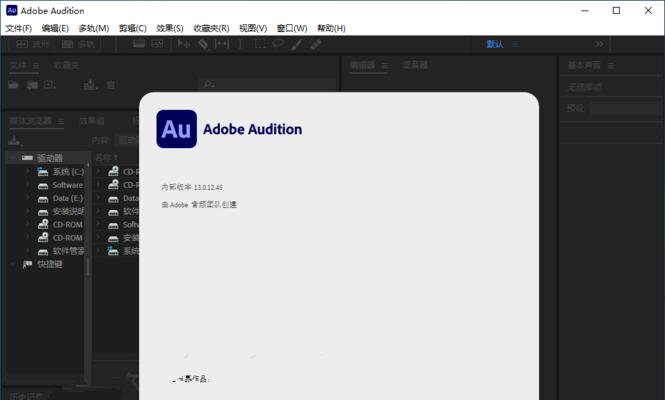
Task: Open the Essential Sound panel menu icon
Action: pyautogui.click(x=611, y=65)
